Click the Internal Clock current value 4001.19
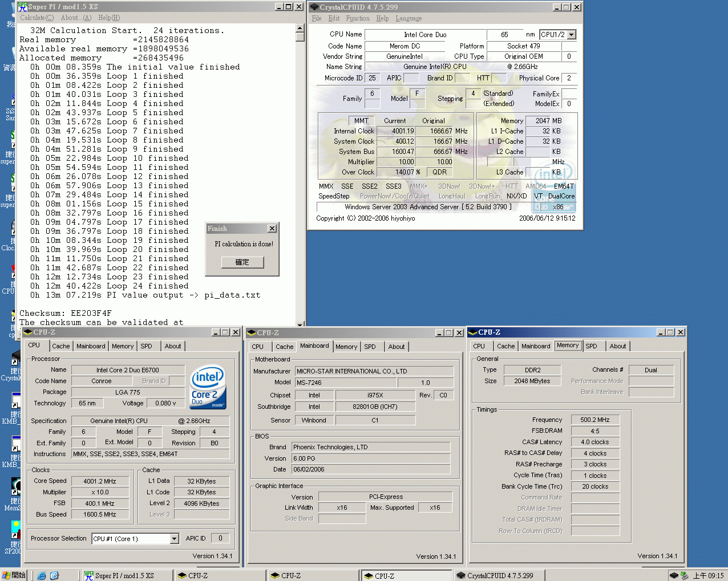The height and width of the screenshot is (581, 728). [x=396, y=131]
